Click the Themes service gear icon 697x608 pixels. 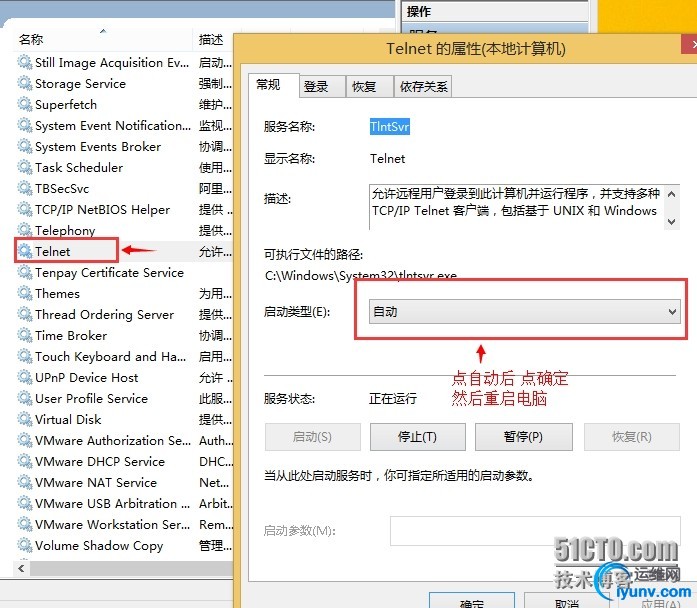pos(24,293)
